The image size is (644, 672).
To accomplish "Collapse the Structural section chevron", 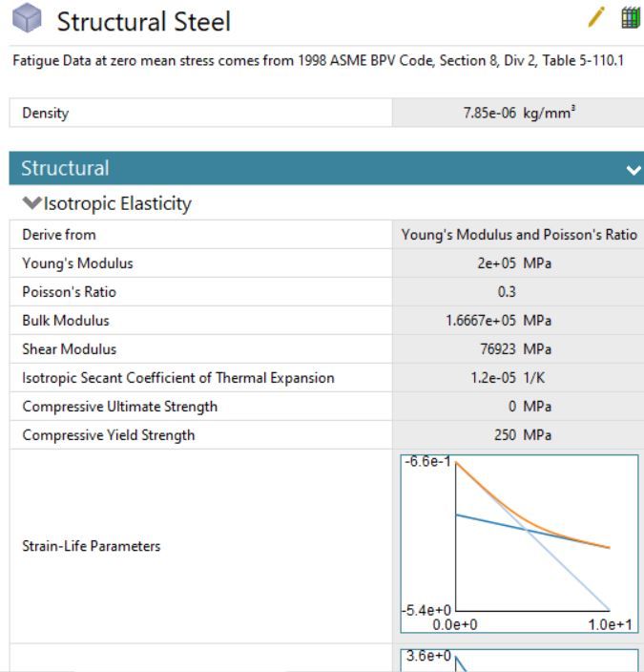I will 633,170.
